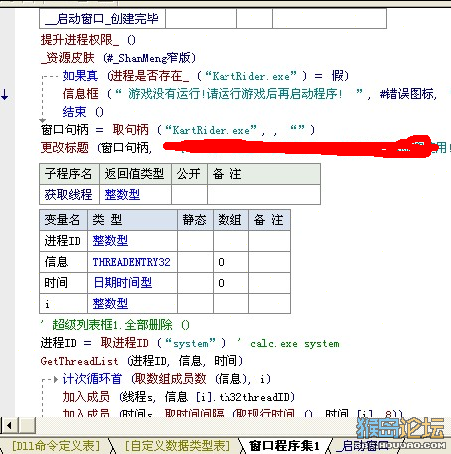The width and height of the screenshot is (451, 454).
Task: Click the 如果真 branch end arrowhead
Action: pyautogui.click(x=42, y=120)
